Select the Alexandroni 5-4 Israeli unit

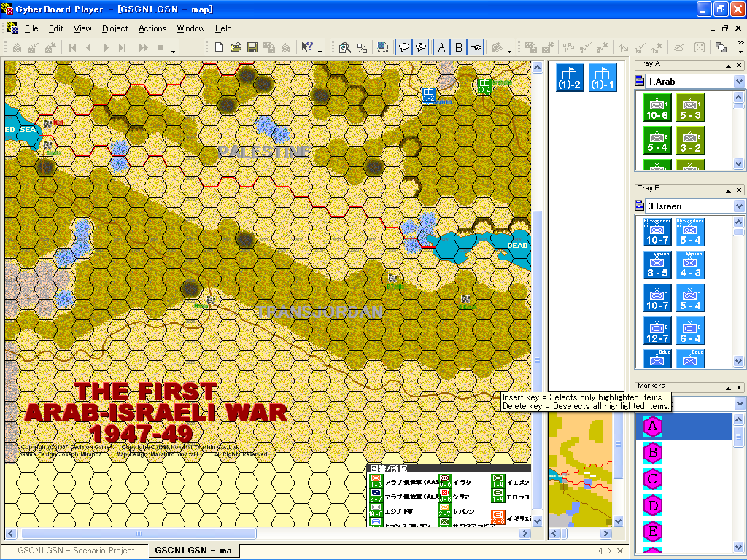pyautogui.click(x=690, y=232)
